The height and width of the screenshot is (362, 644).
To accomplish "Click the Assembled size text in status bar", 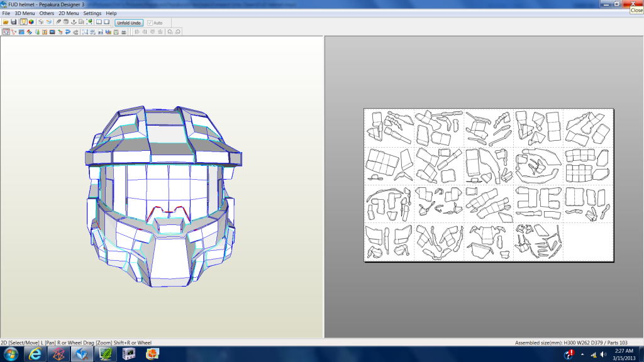I will [x=571, y=343].
